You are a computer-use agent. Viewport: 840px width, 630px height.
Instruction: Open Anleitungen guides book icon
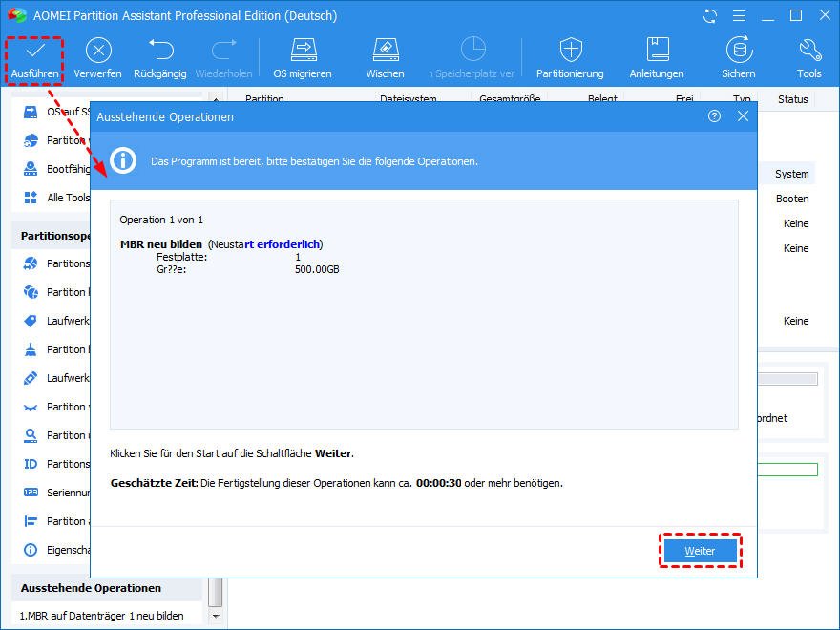click(658, 50)
